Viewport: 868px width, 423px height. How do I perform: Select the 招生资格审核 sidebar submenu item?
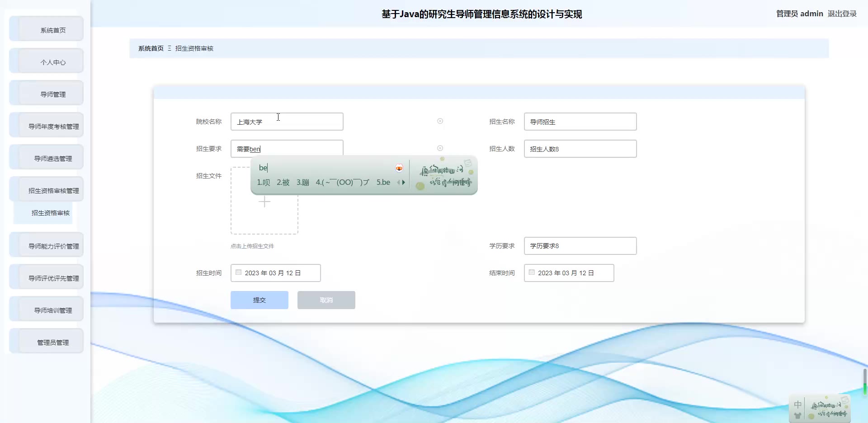point(43,213)
